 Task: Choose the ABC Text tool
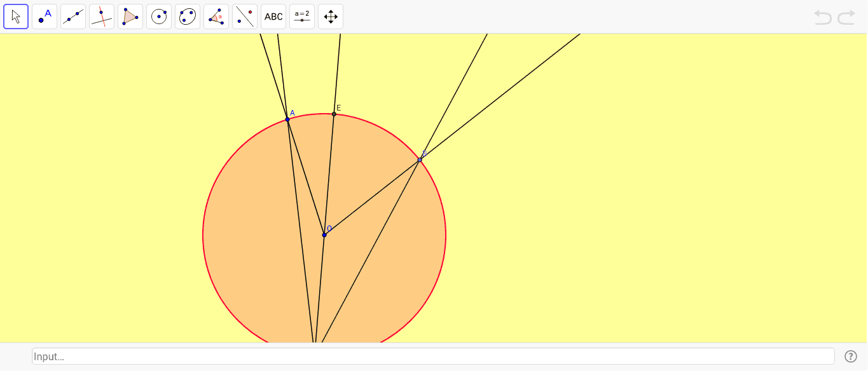point(273,17)
